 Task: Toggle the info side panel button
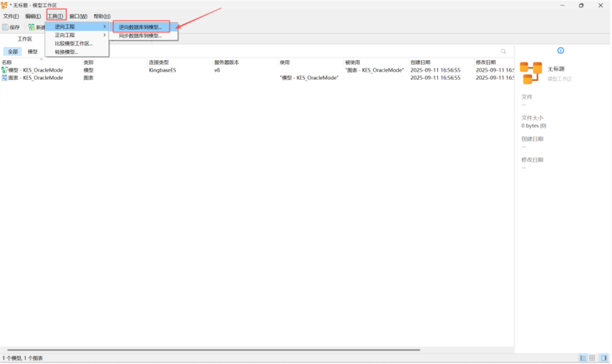pos(603,357)
